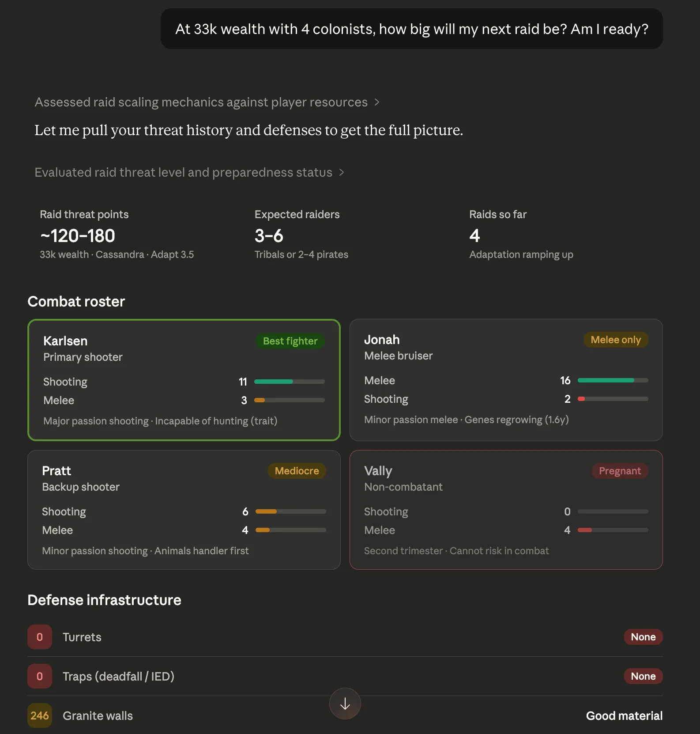Click the "Best fighter" badge on Karlsen
The height and width of the screenshot is (734, 700).
(290, 341)
